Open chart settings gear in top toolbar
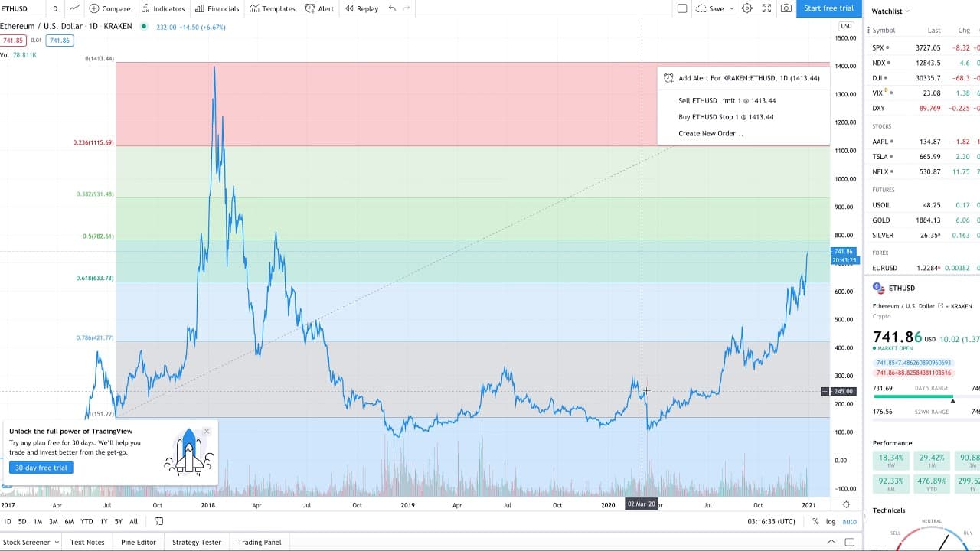This screenshot has height=551, width=980. tap(746, 8)
